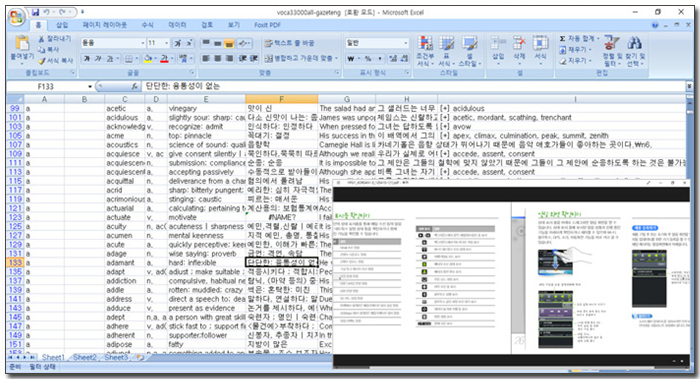Click the Sort and Filter funnel icon
The width and height of the screenshot is (700, 379).
611,44
